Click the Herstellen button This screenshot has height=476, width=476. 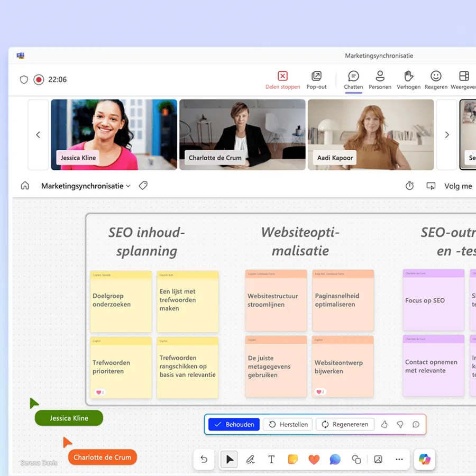tap(288, 424)
